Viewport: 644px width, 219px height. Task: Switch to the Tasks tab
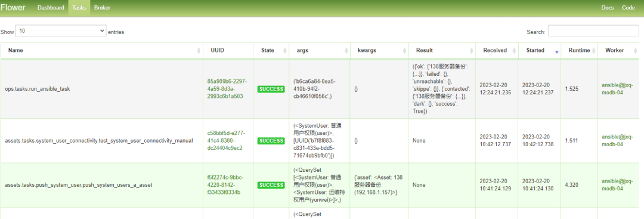79,8
